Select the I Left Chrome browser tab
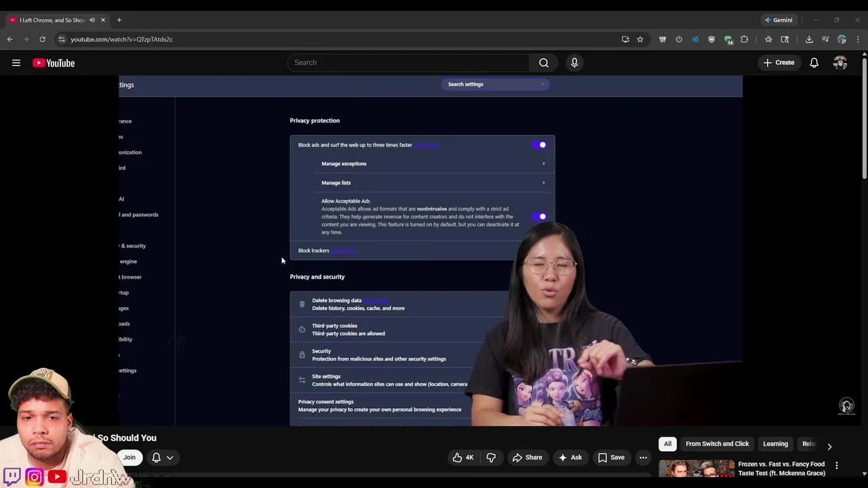868x488 pixels. point(58,20)
